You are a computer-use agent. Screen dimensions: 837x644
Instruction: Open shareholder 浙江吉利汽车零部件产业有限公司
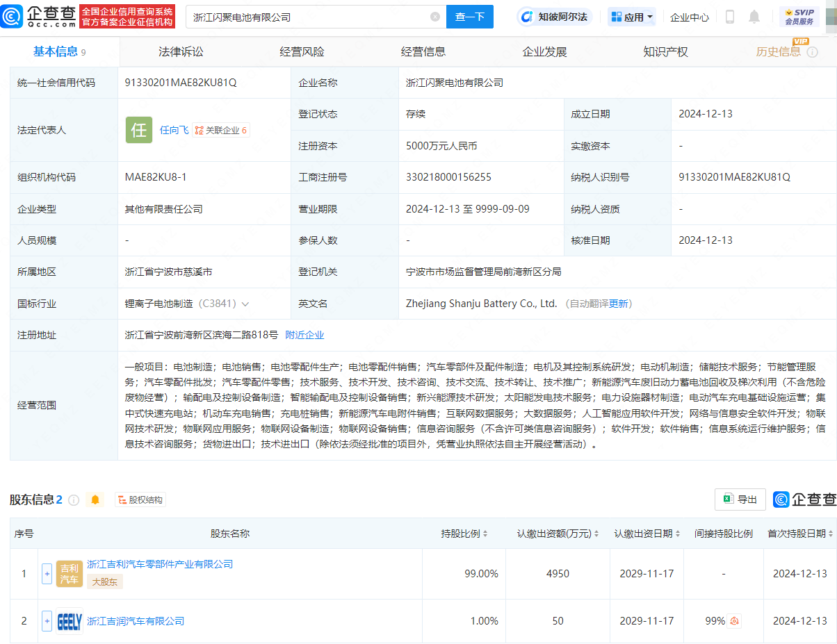160,564
